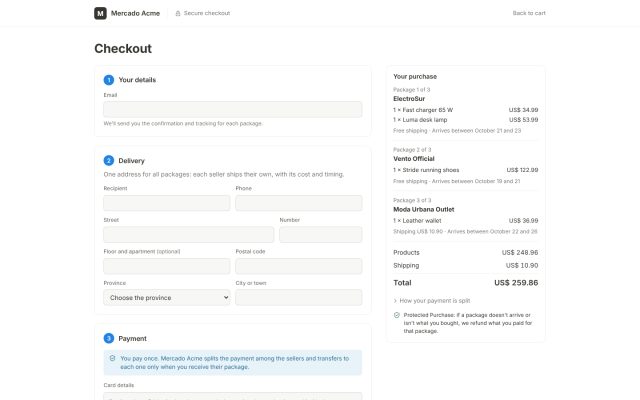Viewport: 640px width, 400px height.
Task: Click the Moda Urbana Outlet seller name
Action: point(424,209)
